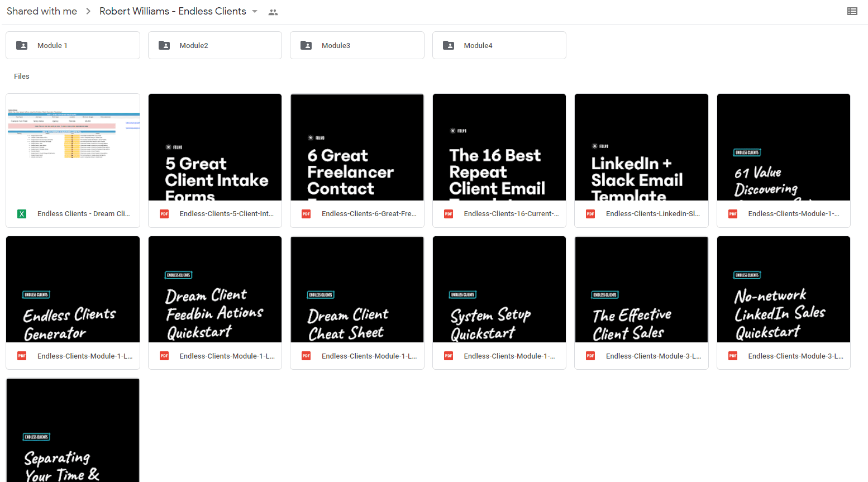Open The 16 Best Repeat Client Email thumbnail

(499, 147)
